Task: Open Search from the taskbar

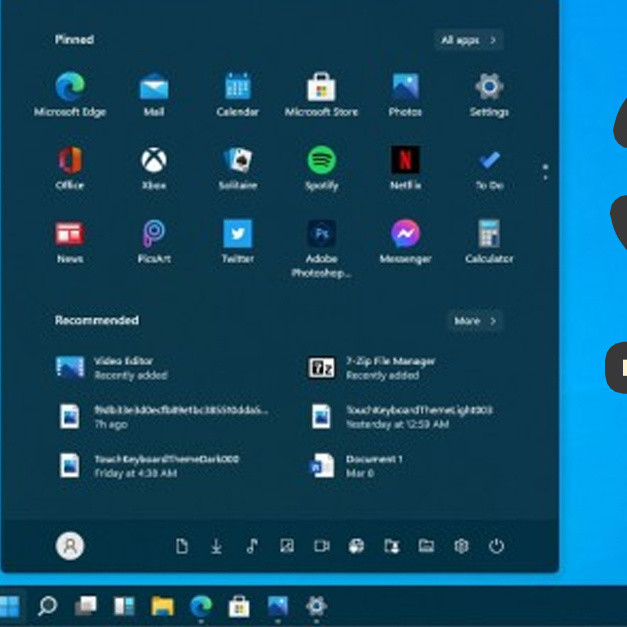Action: 48,606
